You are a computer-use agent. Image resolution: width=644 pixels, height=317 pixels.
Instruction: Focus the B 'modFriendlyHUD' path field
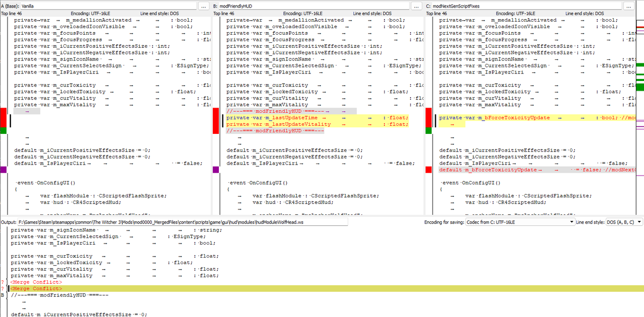pos(314,6)
